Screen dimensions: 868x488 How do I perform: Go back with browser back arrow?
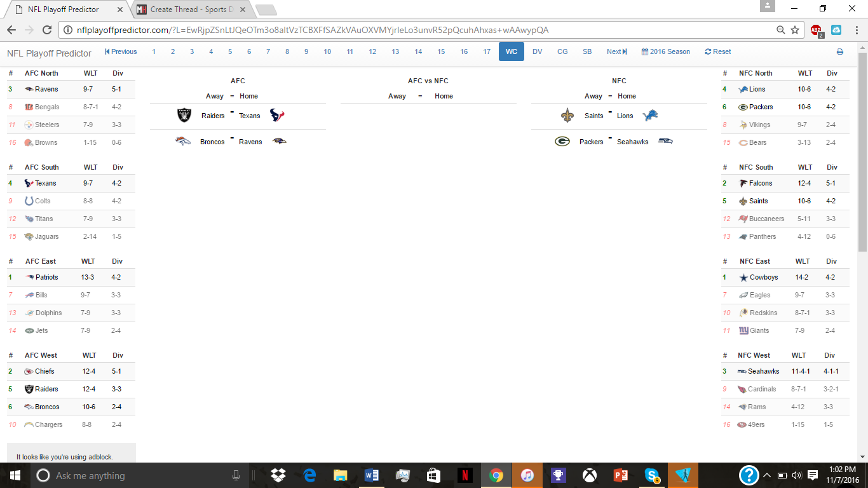point(11,30)
